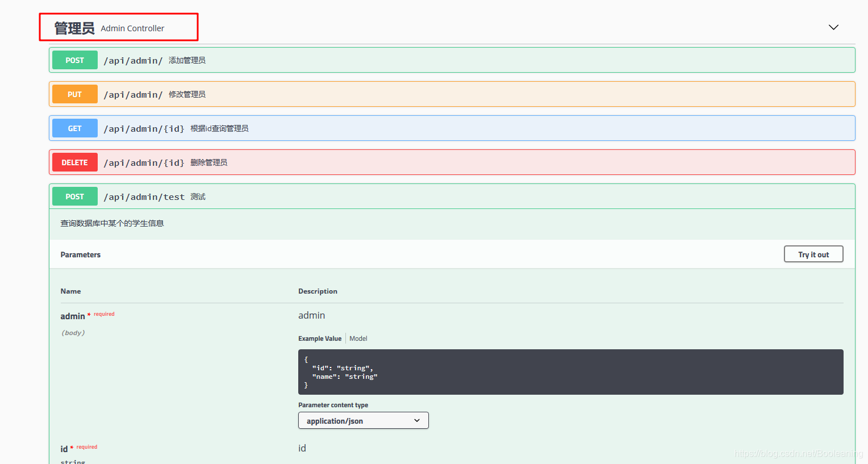
Task: Switch to the Example Value tab
Action: pos(320,338)
